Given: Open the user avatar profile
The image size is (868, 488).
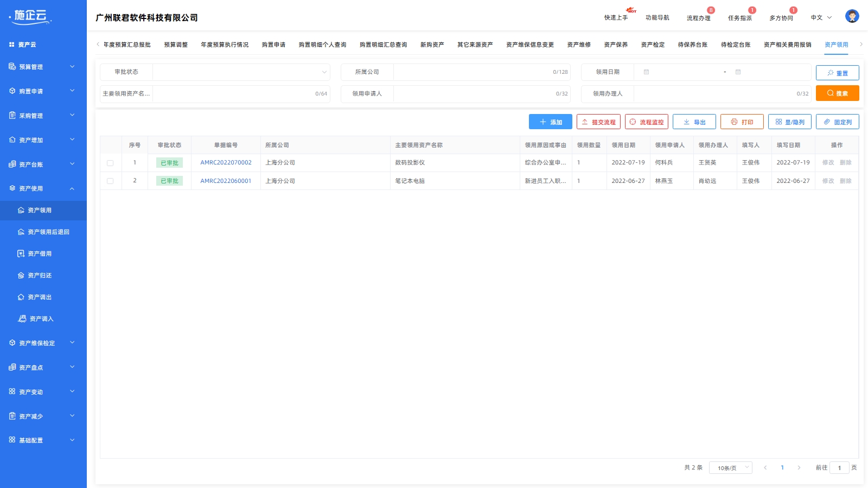Looking at the screenshot, I should (852, 16).
